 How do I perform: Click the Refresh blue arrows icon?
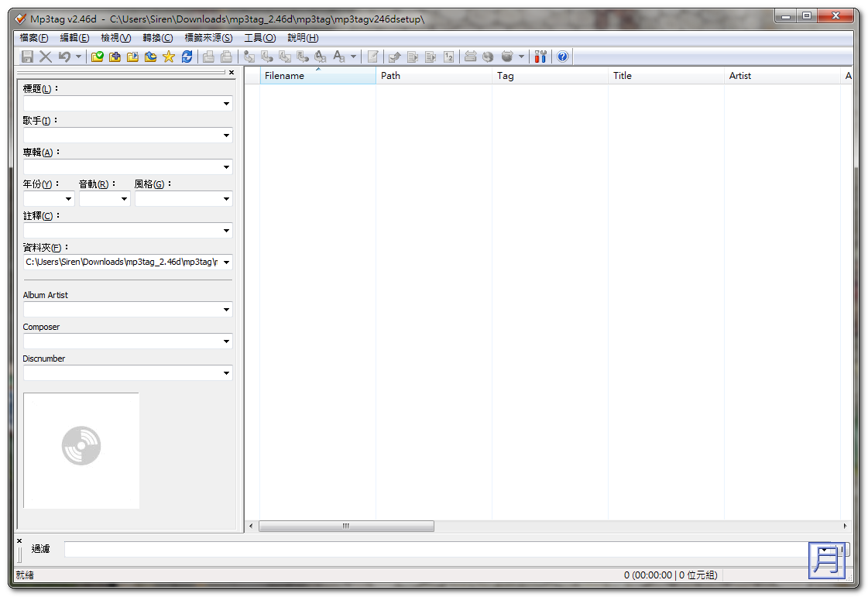pyautogui.click(x=187, y=57)
